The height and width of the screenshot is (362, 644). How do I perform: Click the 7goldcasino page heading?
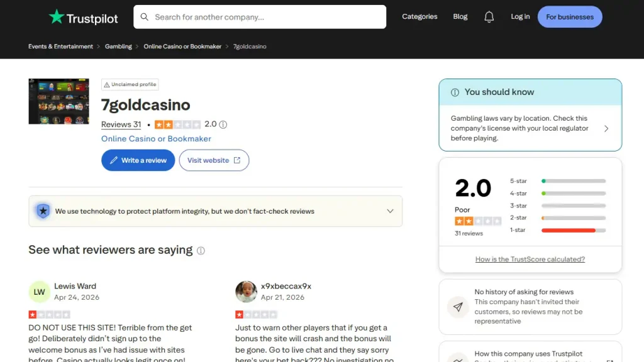[146, 105]
